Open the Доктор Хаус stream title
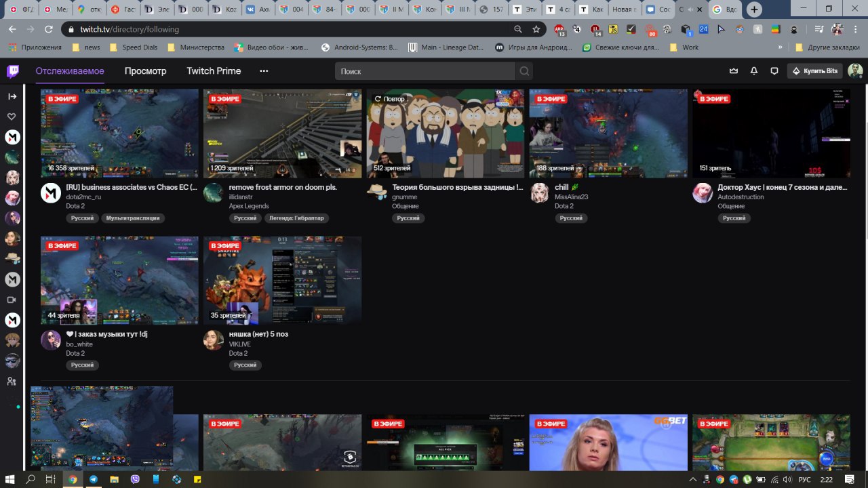 tap(783, 187)
